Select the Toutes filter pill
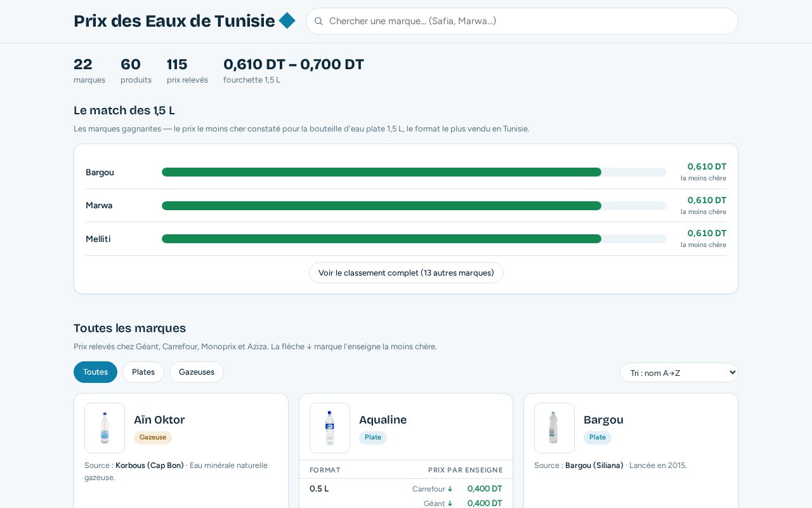 pos(95,372)
